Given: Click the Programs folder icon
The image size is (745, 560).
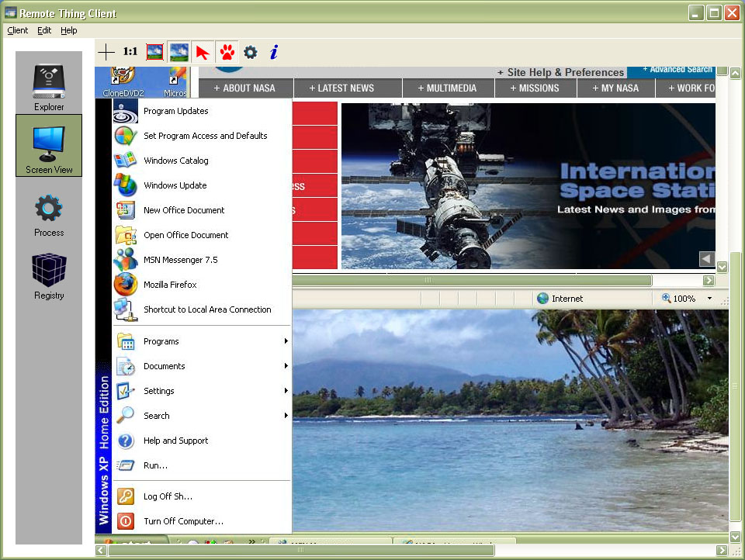Looking at the screenshot, I should [x=126, y=341].
